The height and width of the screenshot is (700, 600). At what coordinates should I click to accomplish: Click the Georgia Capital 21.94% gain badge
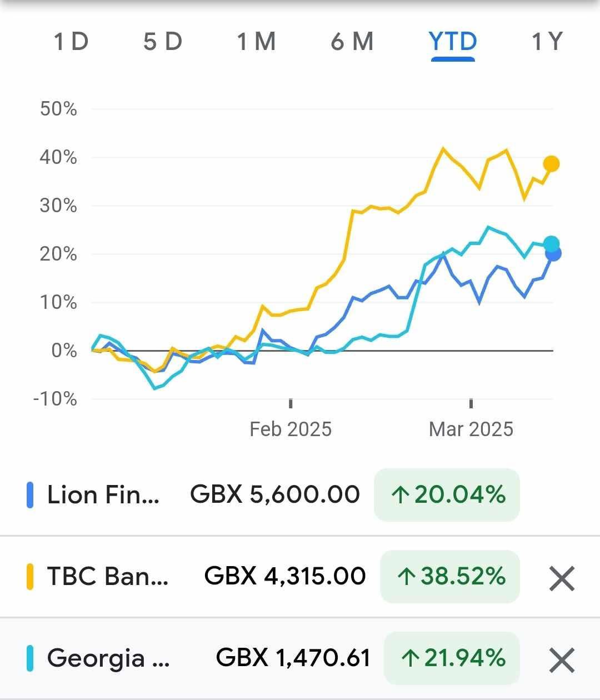pyautogui.click(x=452, y=658)
